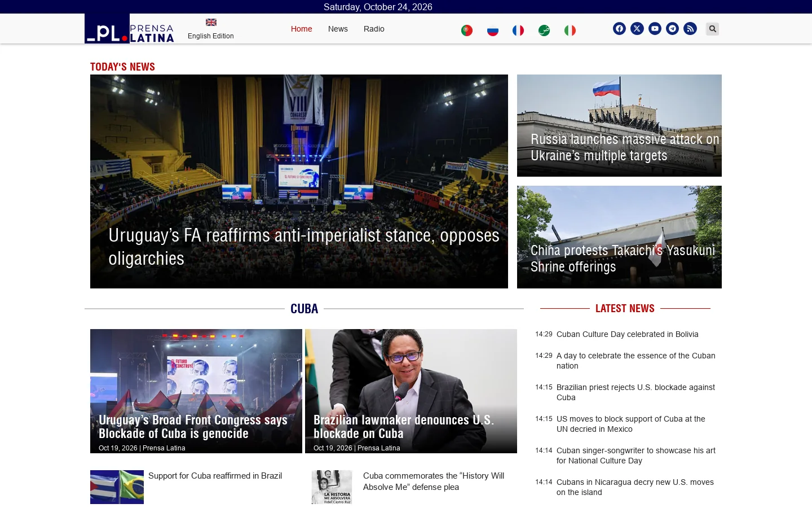Image resolution: width=812 pixels, height=508 pixels.
Task: Open Support for Cuba reaffirmed in Brazil
Action: (215, 476)
